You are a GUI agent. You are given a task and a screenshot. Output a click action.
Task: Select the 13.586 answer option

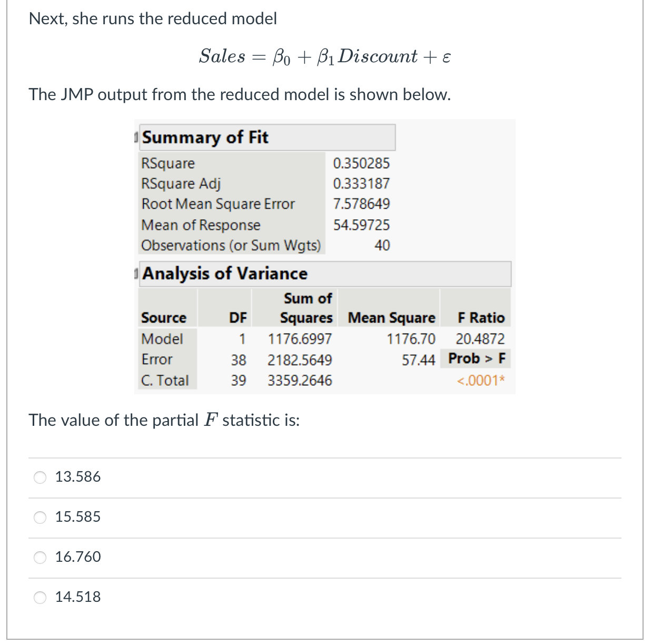tap(39, 477)
